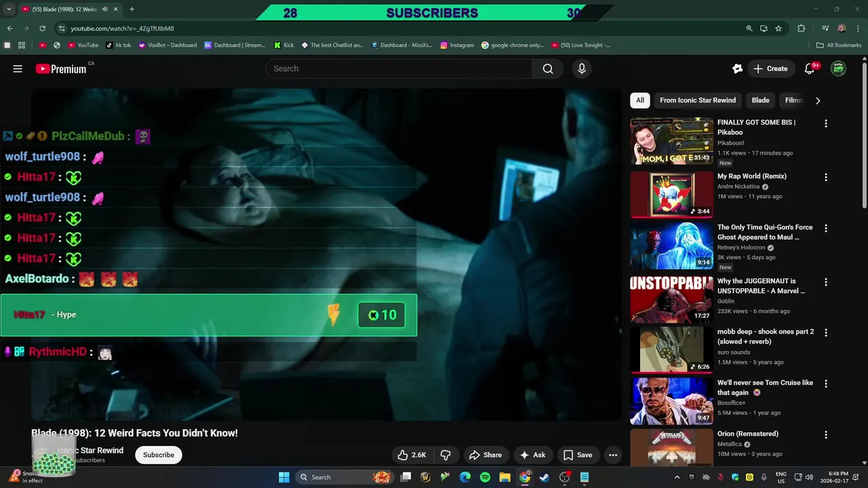
Task: Click the Create button
Action: pyautogui.click(x=771, y=68)
